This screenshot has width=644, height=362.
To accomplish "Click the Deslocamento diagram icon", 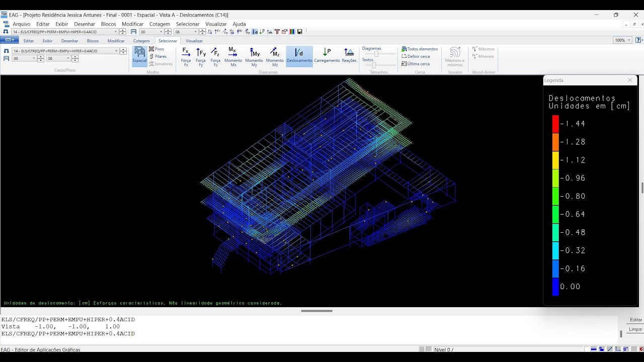I will 299,57.
